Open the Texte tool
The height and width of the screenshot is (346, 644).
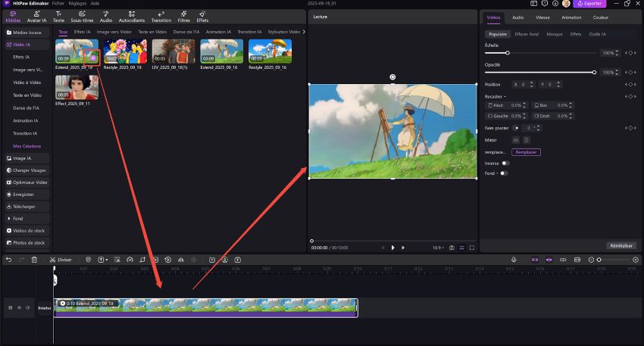pos(58,17)
